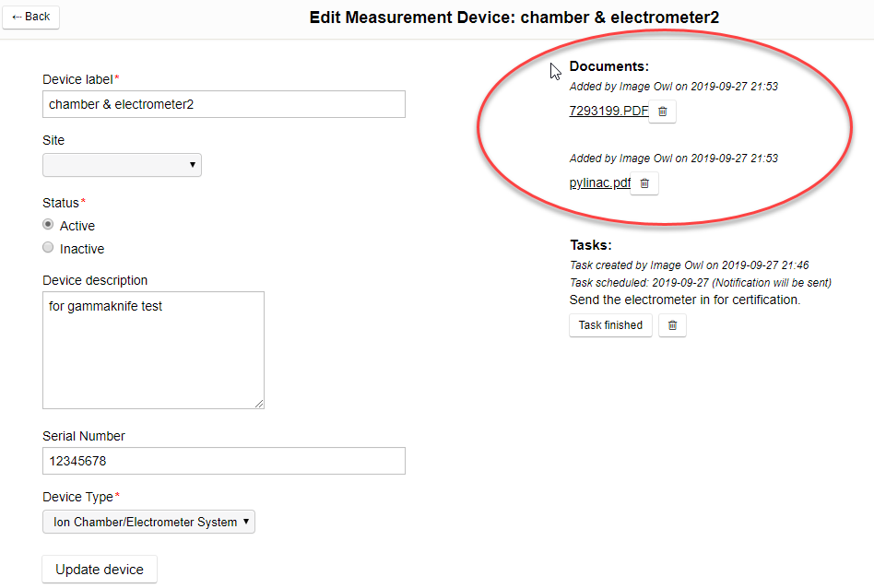874x588 pixels.
Task: Set status to Inactive
Action: pyautogui.click(x=48, y=248)
